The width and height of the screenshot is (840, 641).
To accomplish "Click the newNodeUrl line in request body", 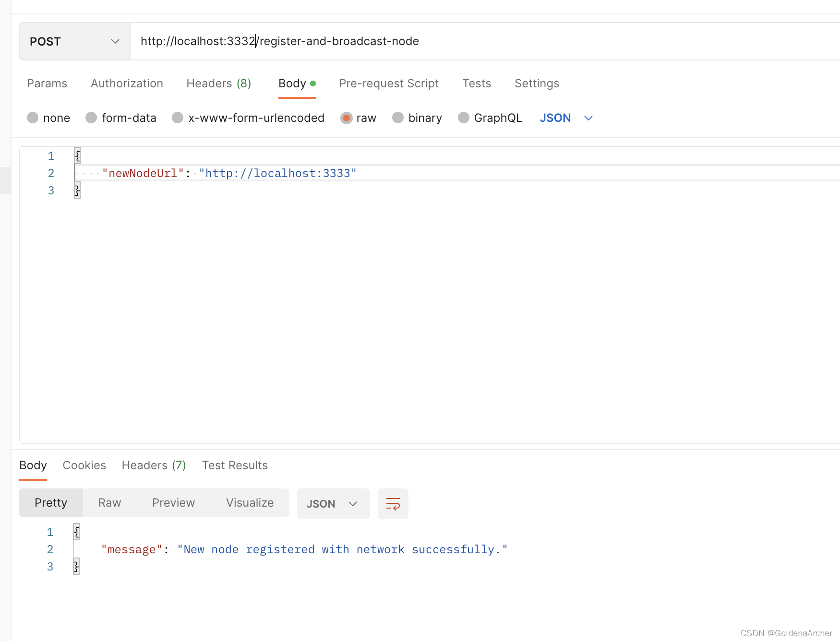I will (x=456, y=173).
